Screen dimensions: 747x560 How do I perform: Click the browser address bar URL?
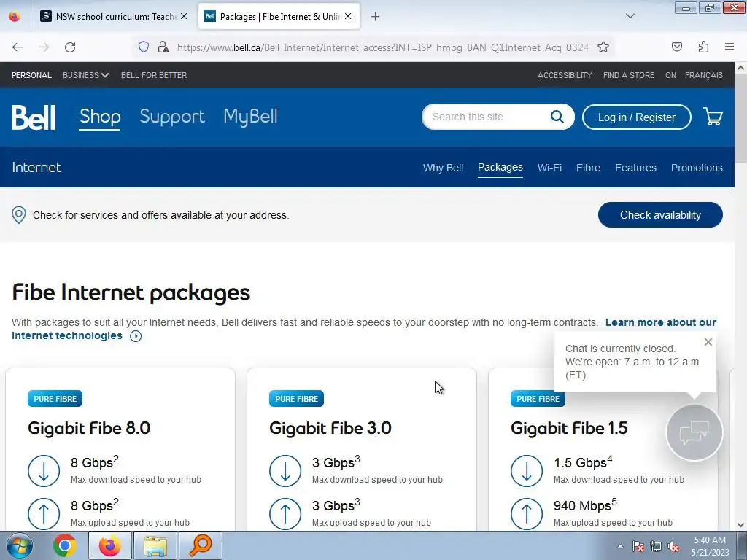coord(382,47)
